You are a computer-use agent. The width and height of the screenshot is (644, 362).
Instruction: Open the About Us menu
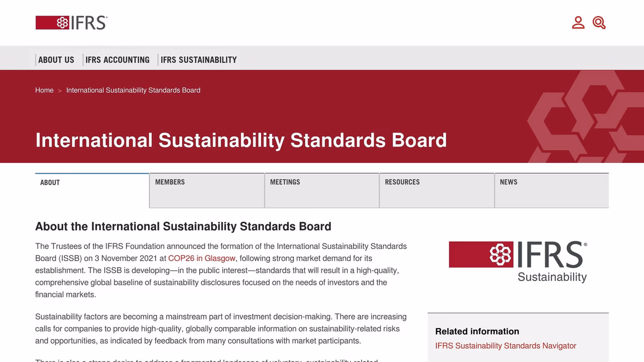point(56,60)
